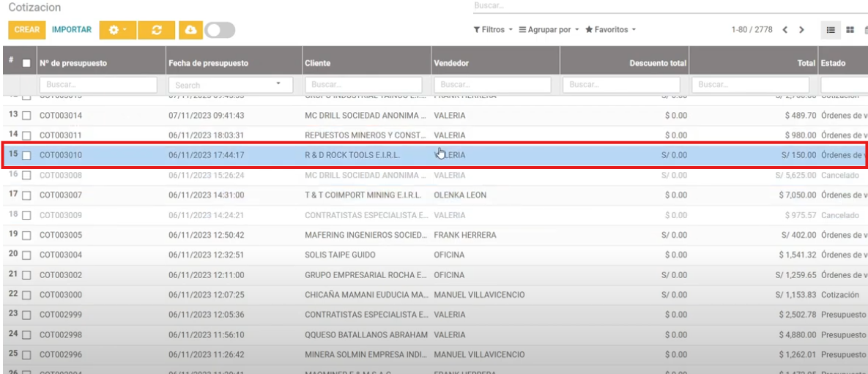Open quotation COT003002
Image resolution: width=868 pixels, height=374 pixels.
pos(60,275)
